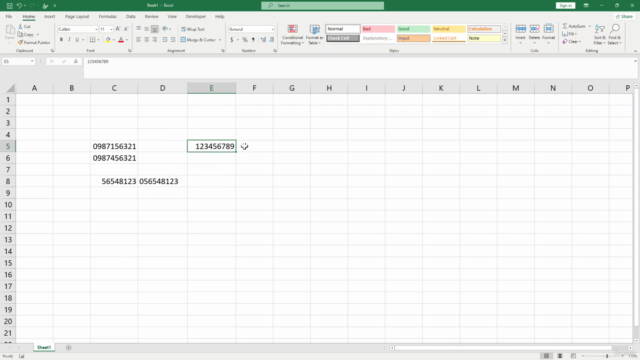Open Sort & Filter tool
The image size is (640, 360).
click(600, 34)
